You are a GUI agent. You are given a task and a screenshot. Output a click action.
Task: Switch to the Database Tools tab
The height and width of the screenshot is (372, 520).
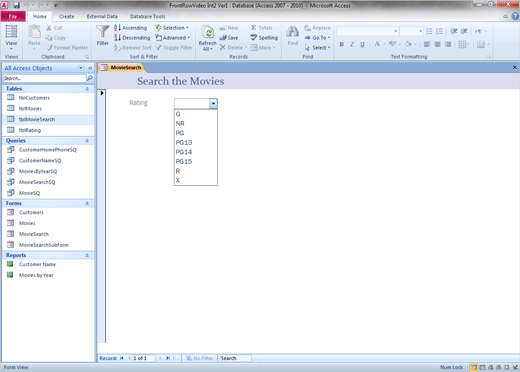tap(147, 16)
